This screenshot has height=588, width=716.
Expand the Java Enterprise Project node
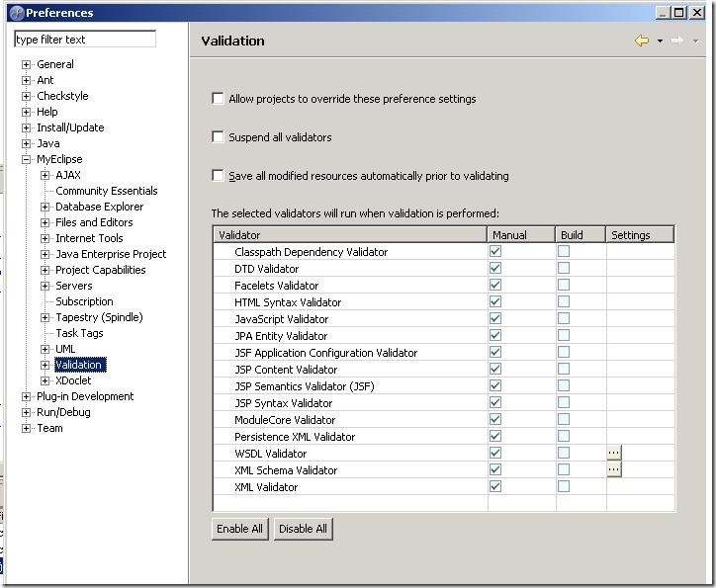[x=45, y=254]
